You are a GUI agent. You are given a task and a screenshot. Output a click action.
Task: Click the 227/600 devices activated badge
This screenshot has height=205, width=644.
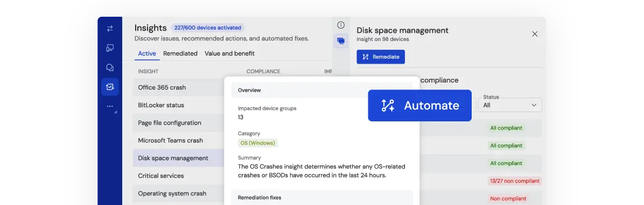coord(207,28)
